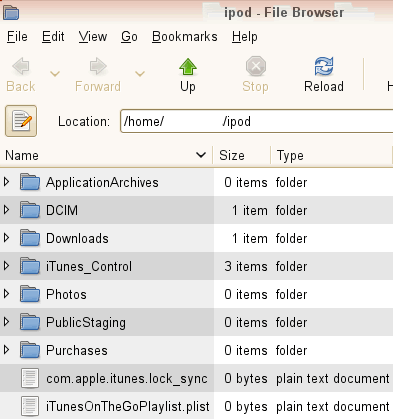
Task: Select the ApplicationArchives folder name
Action: (x=102, y=183)
